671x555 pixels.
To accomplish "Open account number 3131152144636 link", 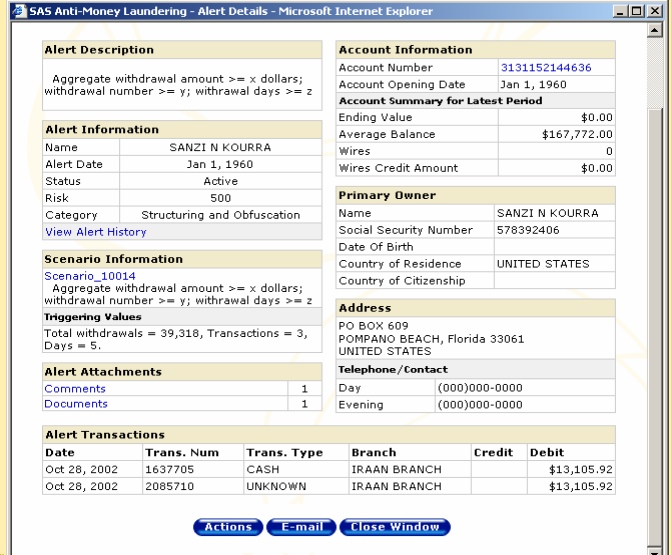I will point(546,68).
